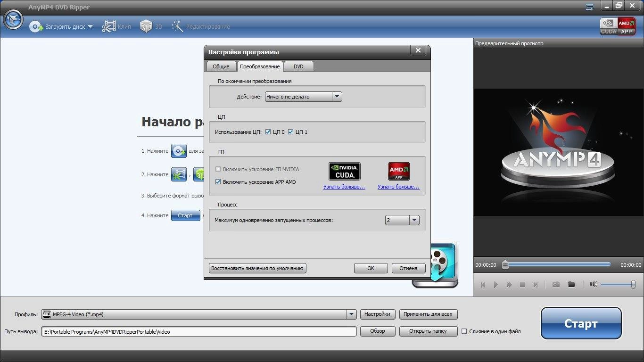The width and height of the screenshot is (644, 362).
Task: Open the 3D settings tool
Action: click(151, 27)
